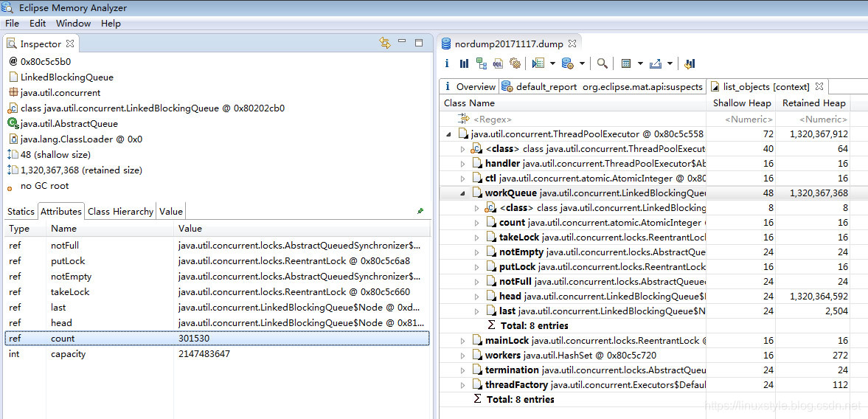
Task: Maximize the Inspector view panel
Action: coord(419,43)
